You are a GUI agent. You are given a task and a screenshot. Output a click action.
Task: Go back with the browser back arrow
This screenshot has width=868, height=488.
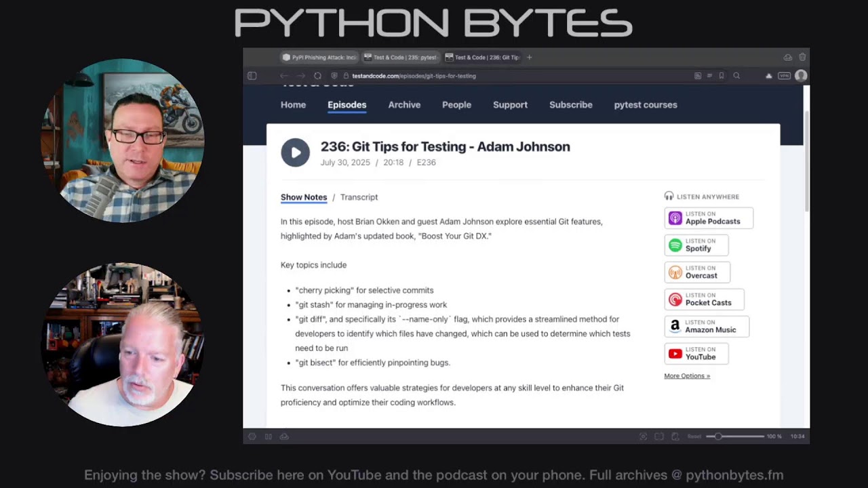(284, 76)
